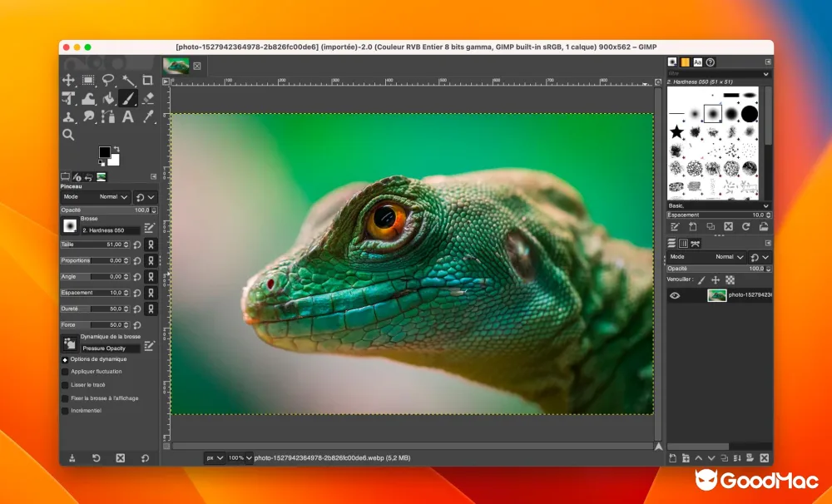Reset Angle value to default

(x=137, y=277)
